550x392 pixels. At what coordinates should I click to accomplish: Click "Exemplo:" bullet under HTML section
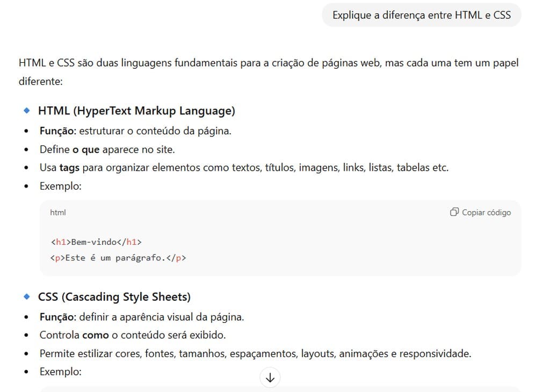[60, 186]
